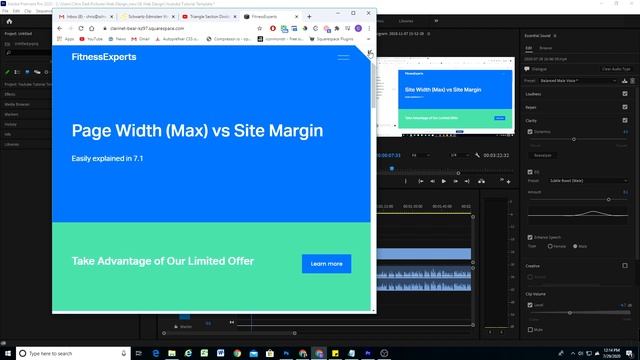
Task: Disable the Dynamics checkbox
Action: (x=530, y=132)
